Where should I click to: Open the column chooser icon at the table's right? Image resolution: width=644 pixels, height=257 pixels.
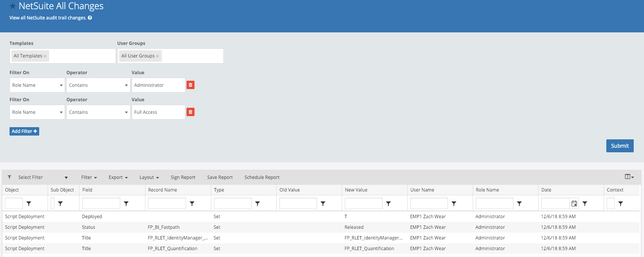(x=629, y=177)
